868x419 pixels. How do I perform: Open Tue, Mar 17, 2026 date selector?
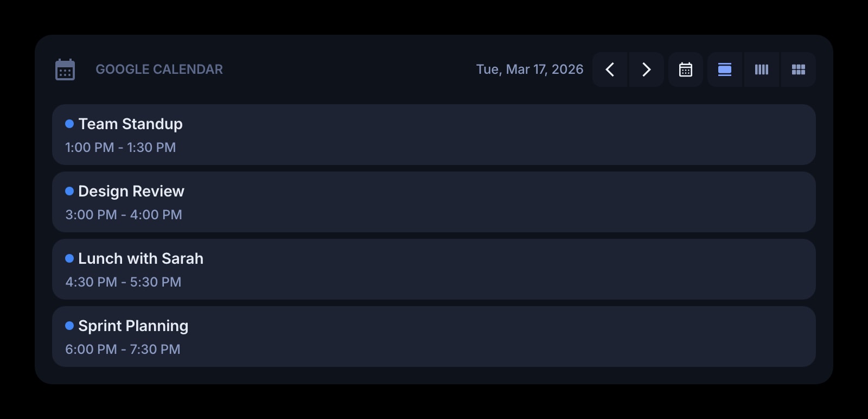(530, 69)
